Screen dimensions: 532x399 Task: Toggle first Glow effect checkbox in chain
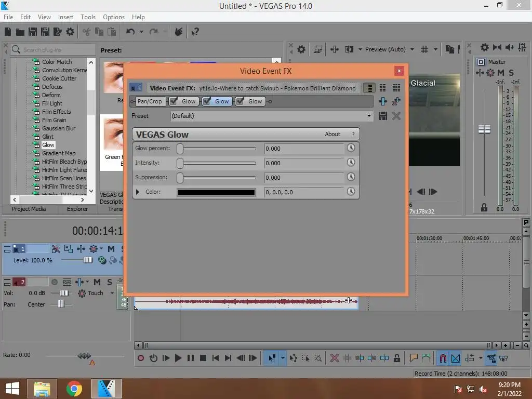(x=174, y=101)
